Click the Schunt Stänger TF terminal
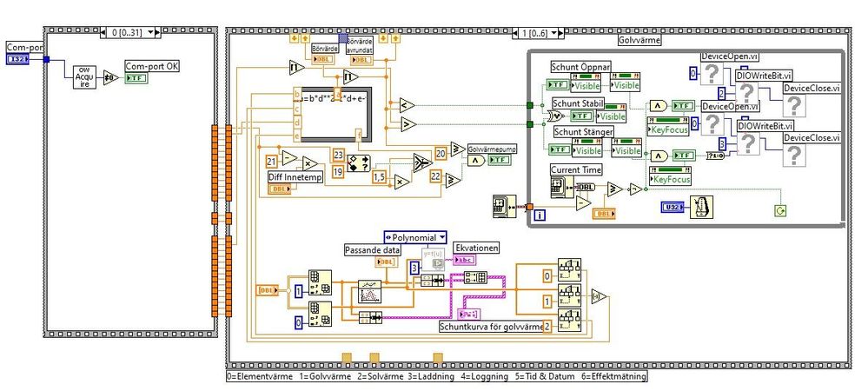The height and width of the screenshot is (391, 868). click(560, 149)
